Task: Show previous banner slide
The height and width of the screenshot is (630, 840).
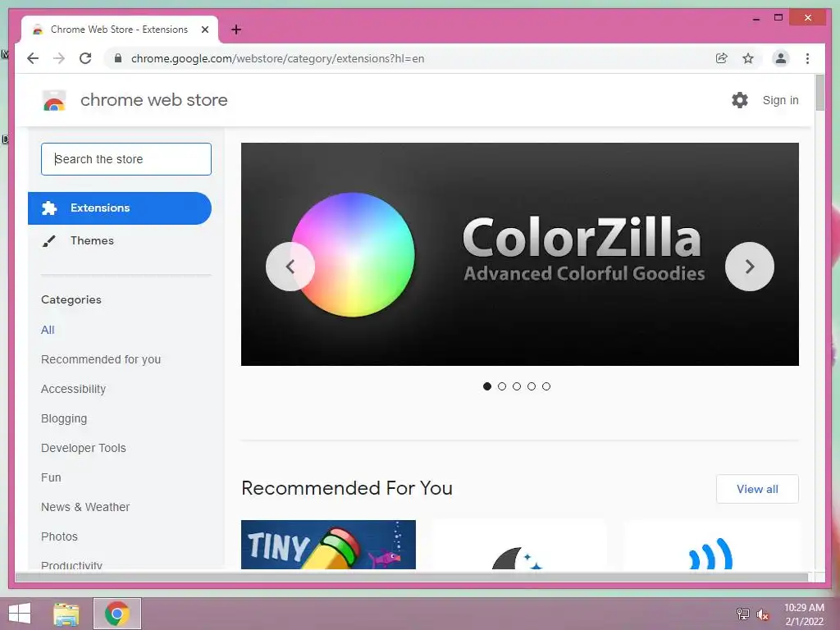Action: click(290, 267)
